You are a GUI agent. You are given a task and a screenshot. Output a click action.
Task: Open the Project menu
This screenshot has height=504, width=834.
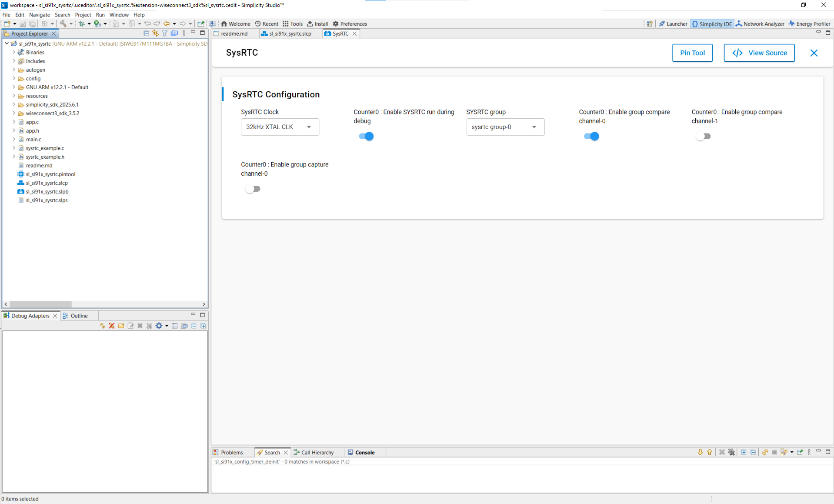[x=83, y=15]
